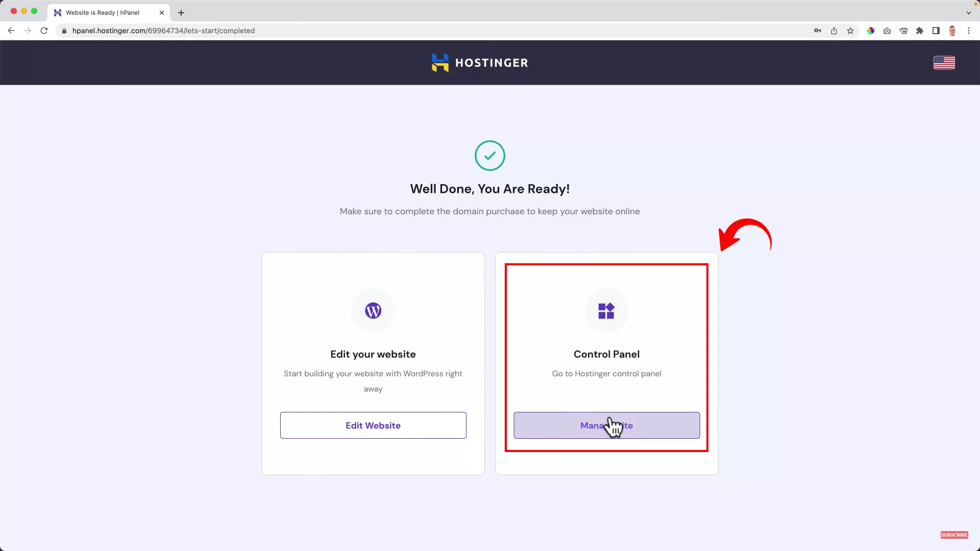Switch to the Website is Ready tab
Image resolution: width=980 pixels, height=551 pixels.
pyautogui.click(x=102, y=12)
